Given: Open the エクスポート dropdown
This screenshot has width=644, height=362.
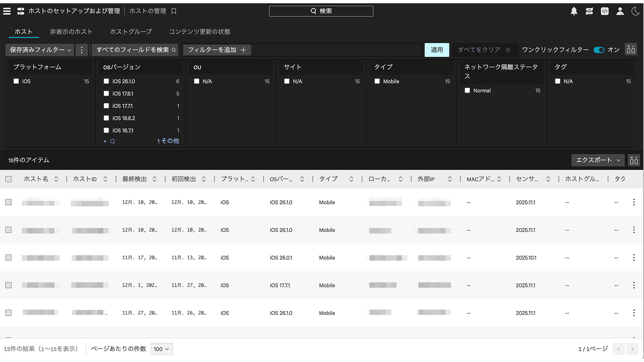Looking at the screenshot, I should click(x=598, y=160).
